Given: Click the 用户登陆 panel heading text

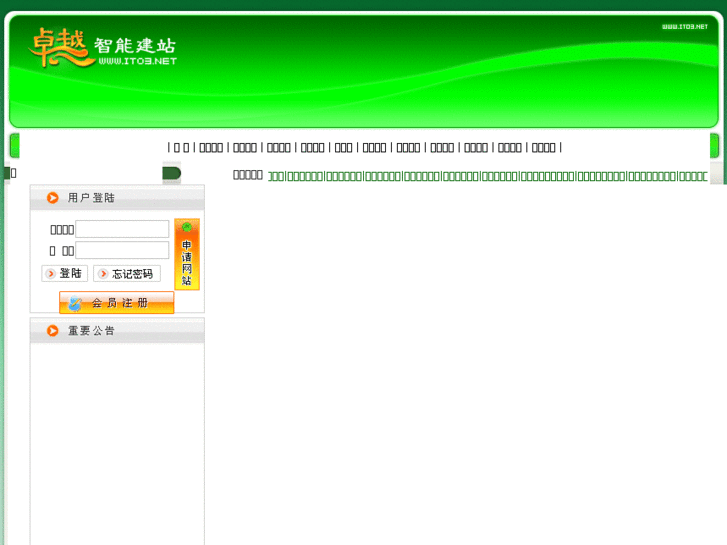Looking at the screenshot, I should pos(91,198).
